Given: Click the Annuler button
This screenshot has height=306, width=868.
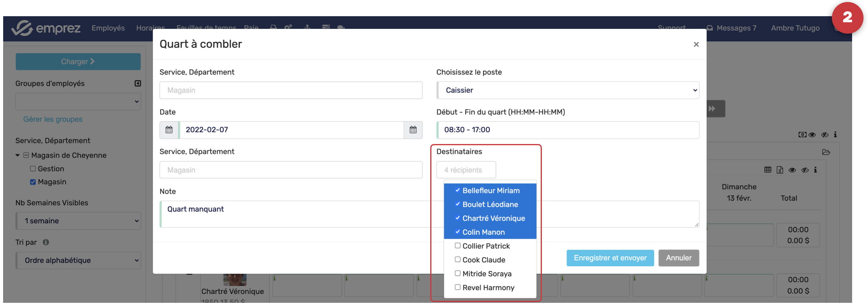Looking at the screenshot, I should click(x=679, y=258).
